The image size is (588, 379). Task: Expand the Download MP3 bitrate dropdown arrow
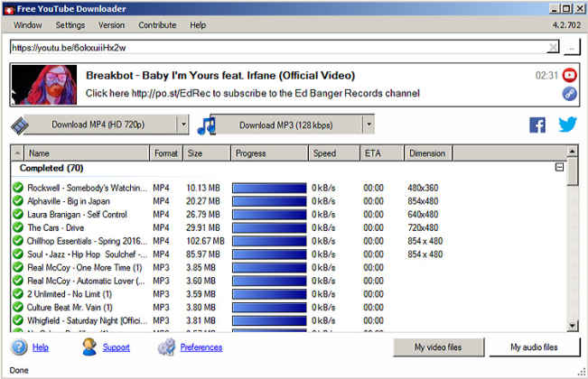[x=369, y=125]
